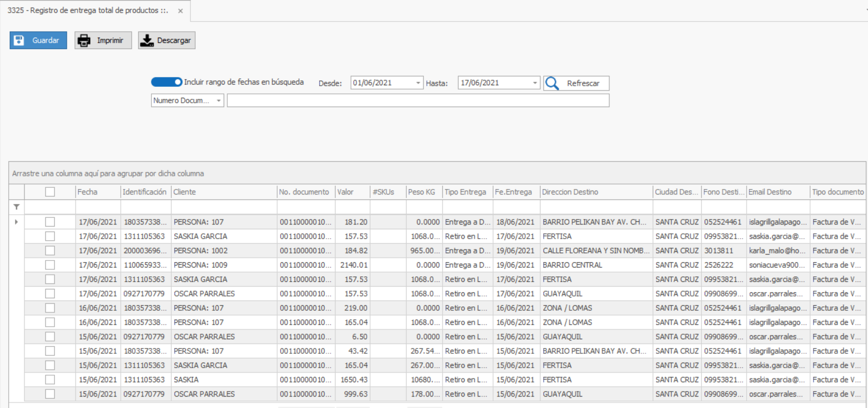
Task: Click the Valor column header
Action: click(x=351, y=192)
